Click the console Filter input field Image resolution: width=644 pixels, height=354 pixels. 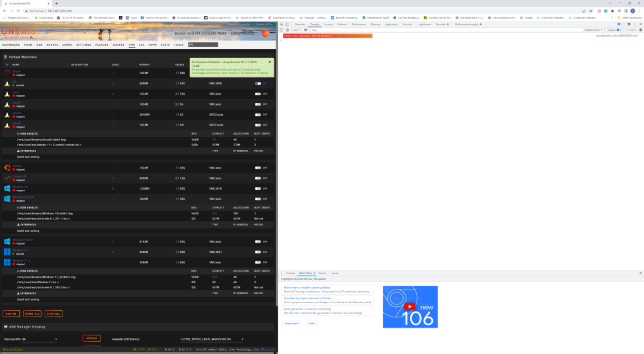point(446,30)
